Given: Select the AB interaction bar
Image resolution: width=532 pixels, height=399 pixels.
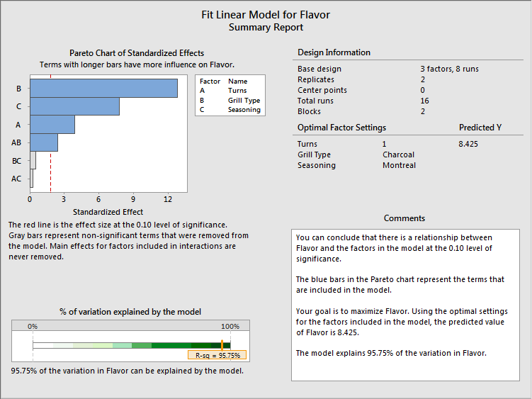Looking at the screenshot, I should point(43,142).
